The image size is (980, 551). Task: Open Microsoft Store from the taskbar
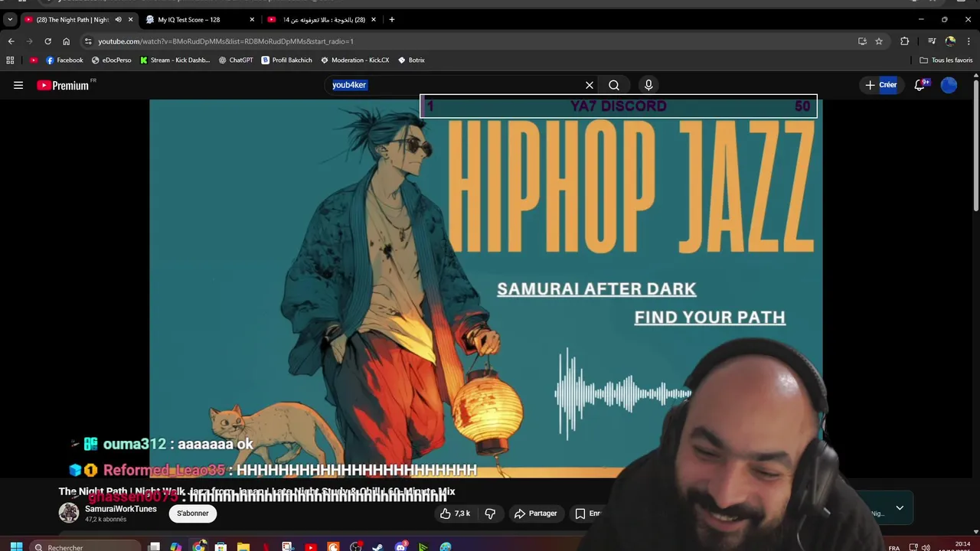pos(220,546)
